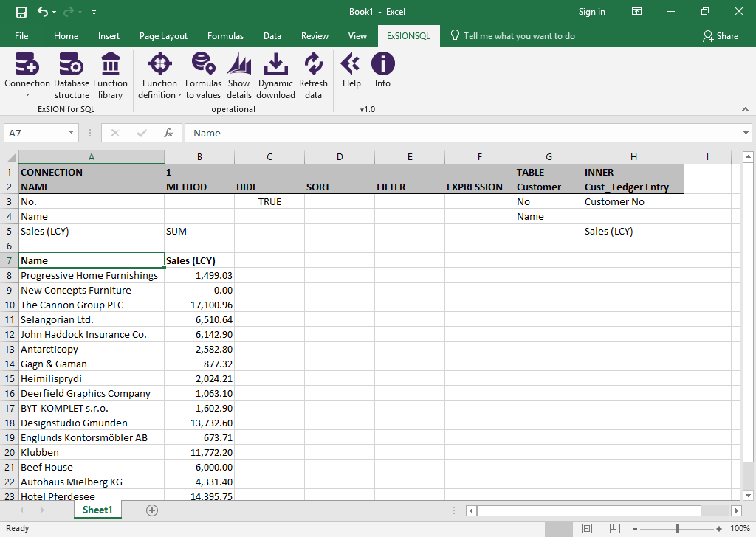Image resolution: width=756 pixels, height=537 pixels.
Task: Select the Customer No_ cell
Action: coord(633,202)
